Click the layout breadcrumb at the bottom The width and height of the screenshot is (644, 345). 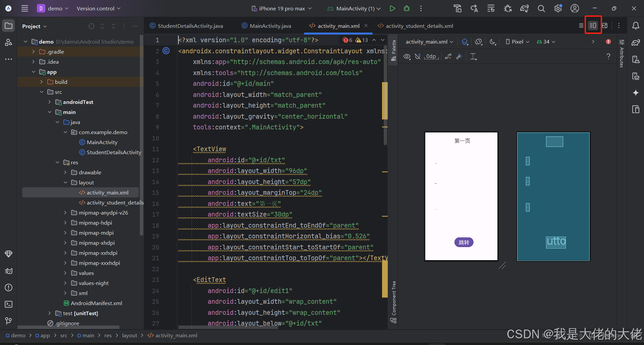click(x=129, y=335)
